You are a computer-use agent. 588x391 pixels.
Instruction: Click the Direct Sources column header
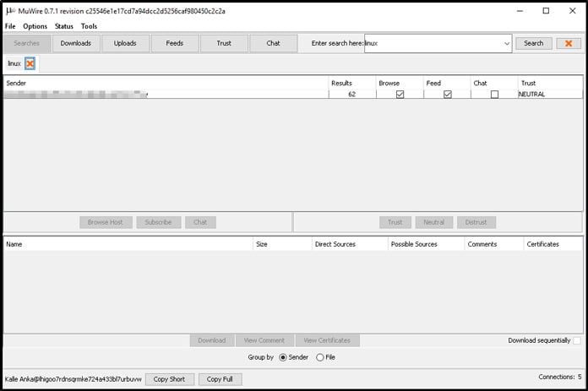click(x=350, y=244)
